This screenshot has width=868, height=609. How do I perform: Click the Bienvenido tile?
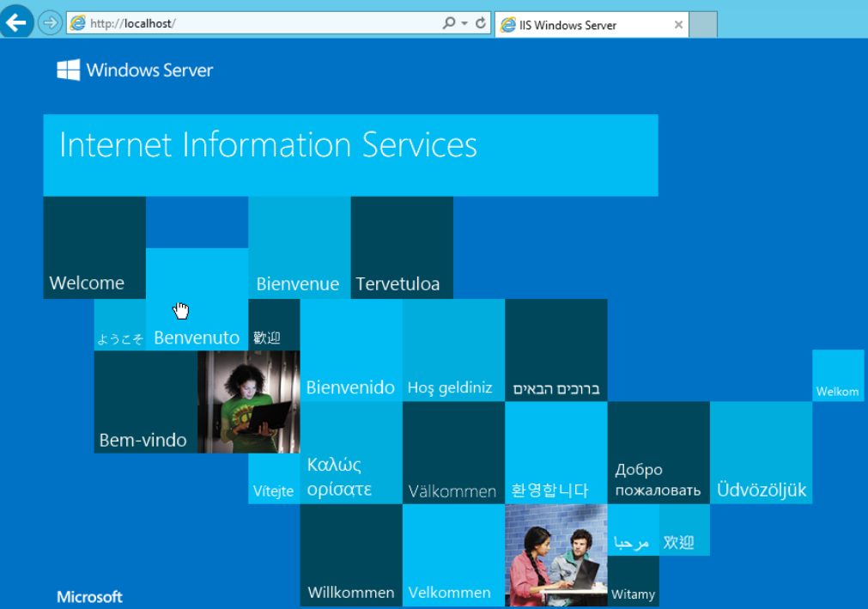tap(351, 350)
